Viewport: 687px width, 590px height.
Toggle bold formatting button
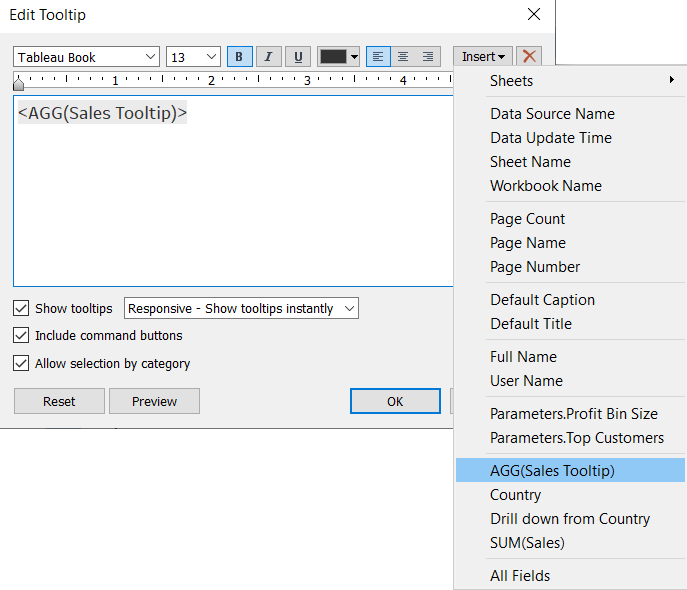click(x=239, y=57)
